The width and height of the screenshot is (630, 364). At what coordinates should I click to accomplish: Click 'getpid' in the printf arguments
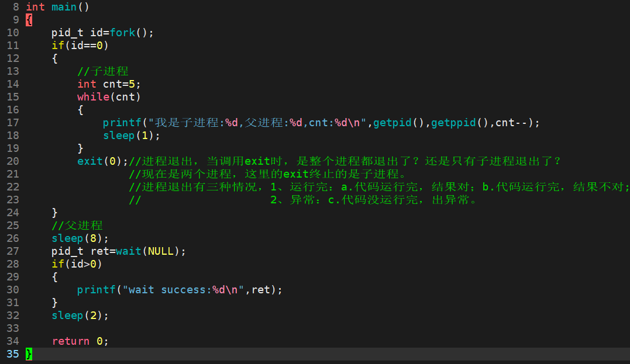coord(392,123)
